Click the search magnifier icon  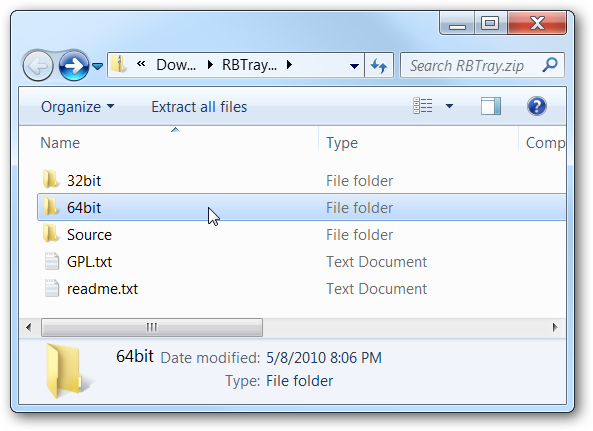pos(550,65)
